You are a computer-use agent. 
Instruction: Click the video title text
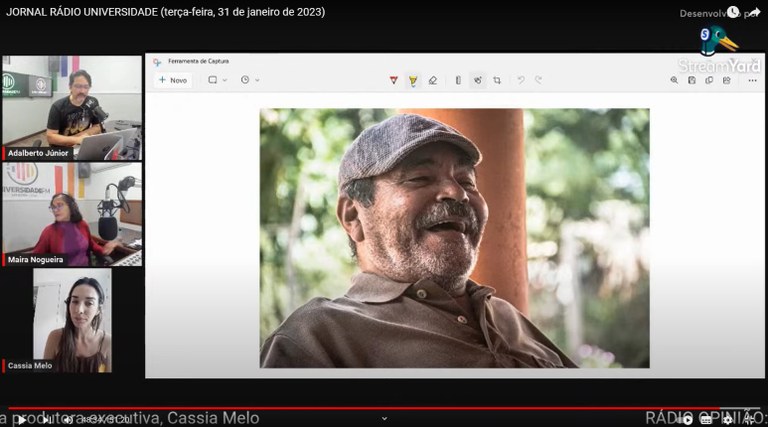coord(165,12)
